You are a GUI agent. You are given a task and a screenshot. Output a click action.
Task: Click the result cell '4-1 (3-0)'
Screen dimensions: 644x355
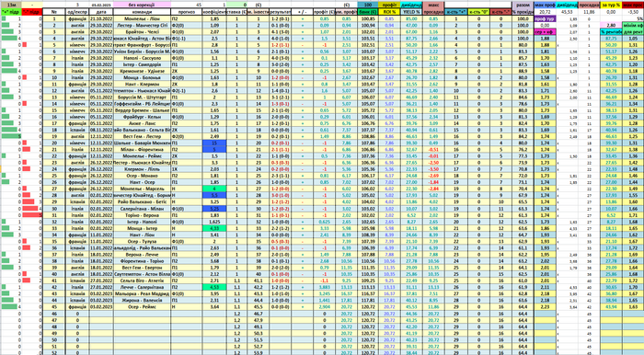[x=281, y=32]
